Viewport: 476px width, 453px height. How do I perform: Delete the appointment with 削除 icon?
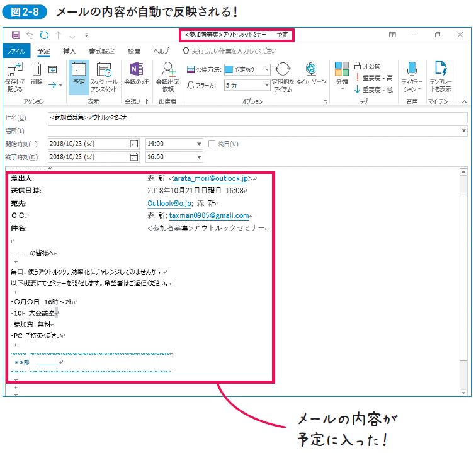(37, 73)
